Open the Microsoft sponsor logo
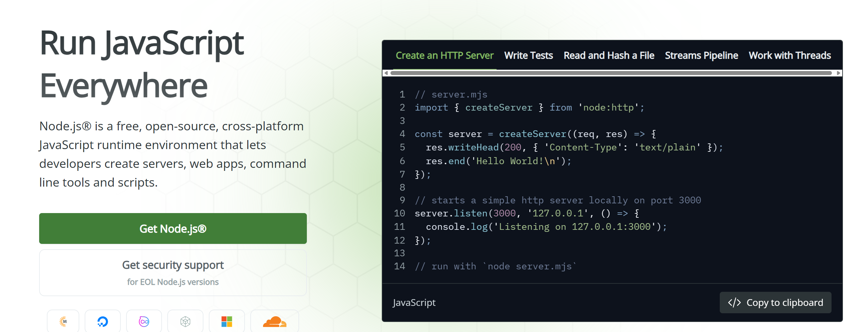Image resolution: width=868 pixels, height=332 pixels. [x=227, y=321]
